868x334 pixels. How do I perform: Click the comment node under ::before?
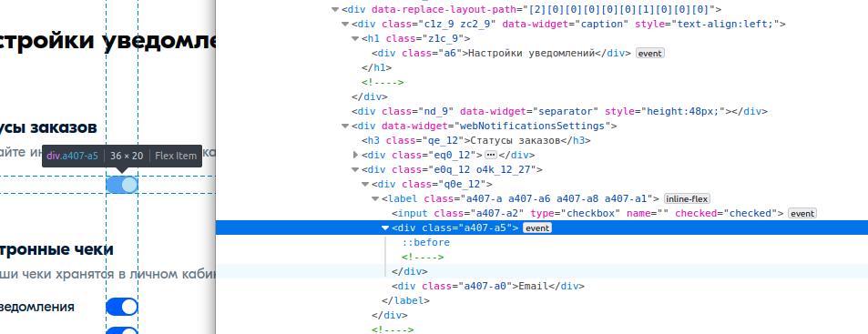[423, 258]
